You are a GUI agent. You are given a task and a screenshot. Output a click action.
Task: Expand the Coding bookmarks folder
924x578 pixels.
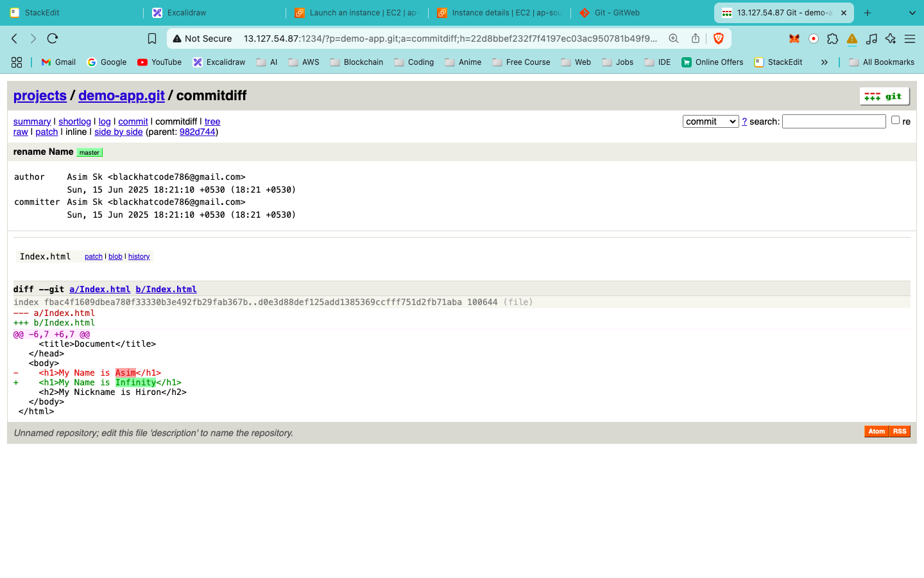[x=414, y=62]
